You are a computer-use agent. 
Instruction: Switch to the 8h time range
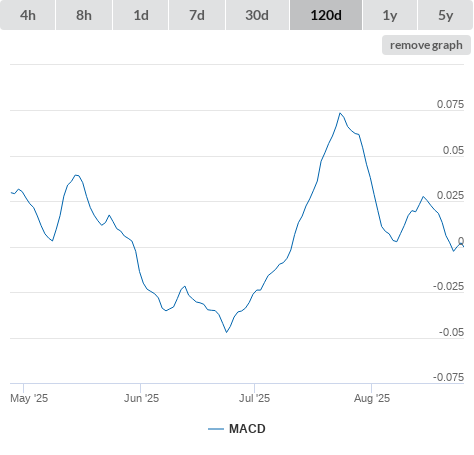pos(84,15)
